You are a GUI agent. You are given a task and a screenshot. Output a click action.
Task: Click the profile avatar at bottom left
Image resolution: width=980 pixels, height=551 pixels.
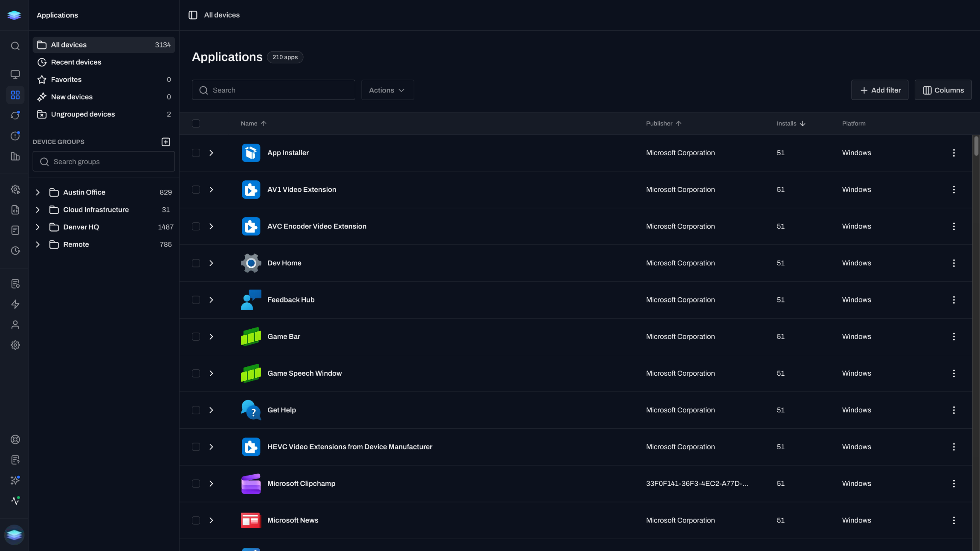tap(14, 535)
